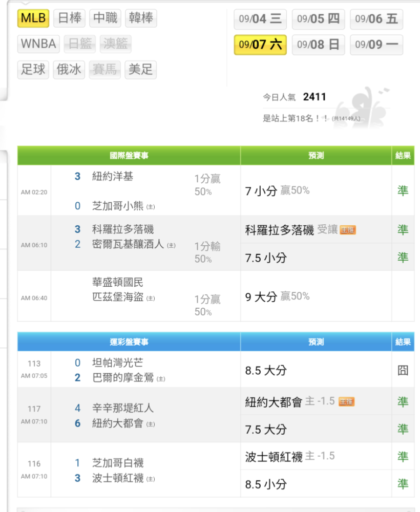Open the 中職 league tab
The image size is (420, 512).
tap(105, 18)
